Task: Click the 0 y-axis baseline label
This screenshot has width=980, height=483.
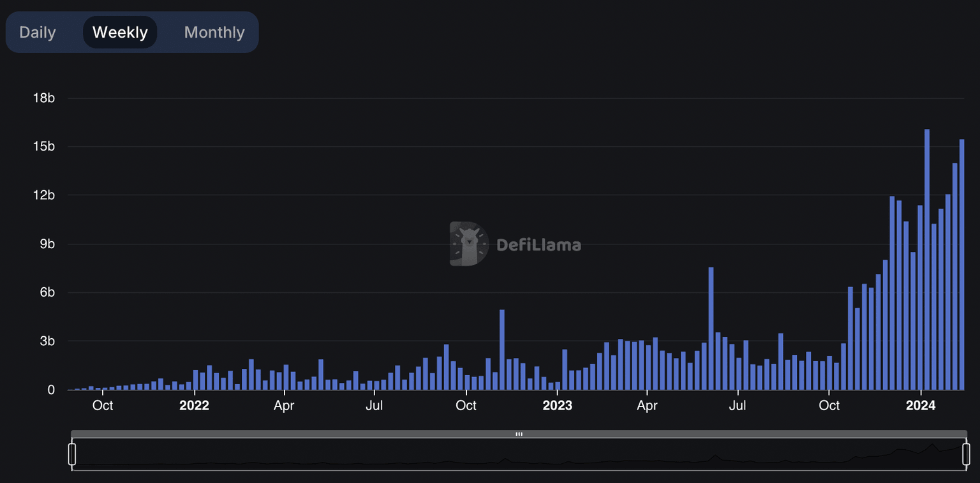Action: point(51,390)
